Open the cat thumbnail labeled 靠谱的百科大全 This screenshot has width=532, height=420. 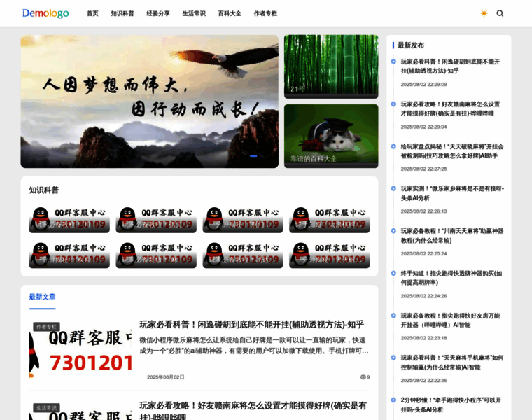click(331, 136)
